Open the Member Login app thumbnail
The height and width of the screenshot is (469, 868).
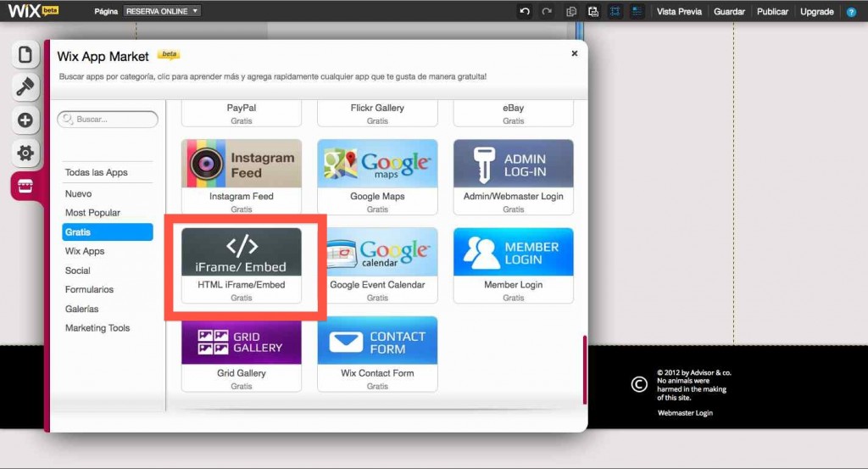click(513, 252)
